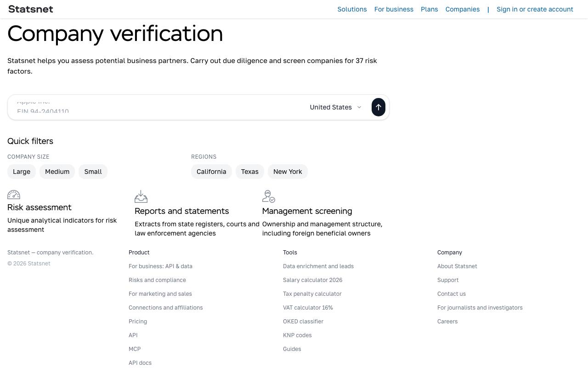The height and width of the screenshot is (368, 588).
Task: Click the Risk assessment gauge icon
Action: pyautogui.click(x=14, y=195)
